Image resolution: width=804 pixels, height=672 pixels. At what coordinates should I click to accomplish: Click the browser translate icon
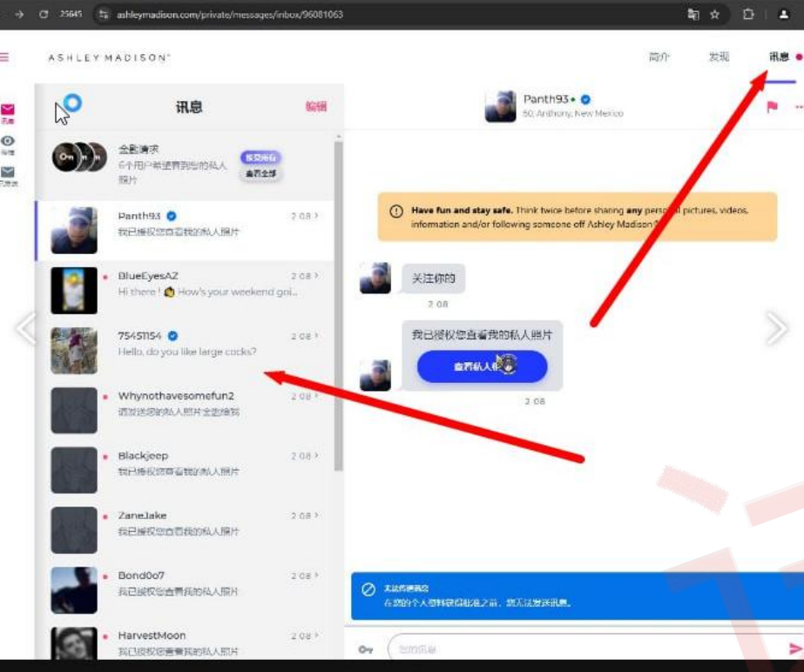click(x=693, y=15)
